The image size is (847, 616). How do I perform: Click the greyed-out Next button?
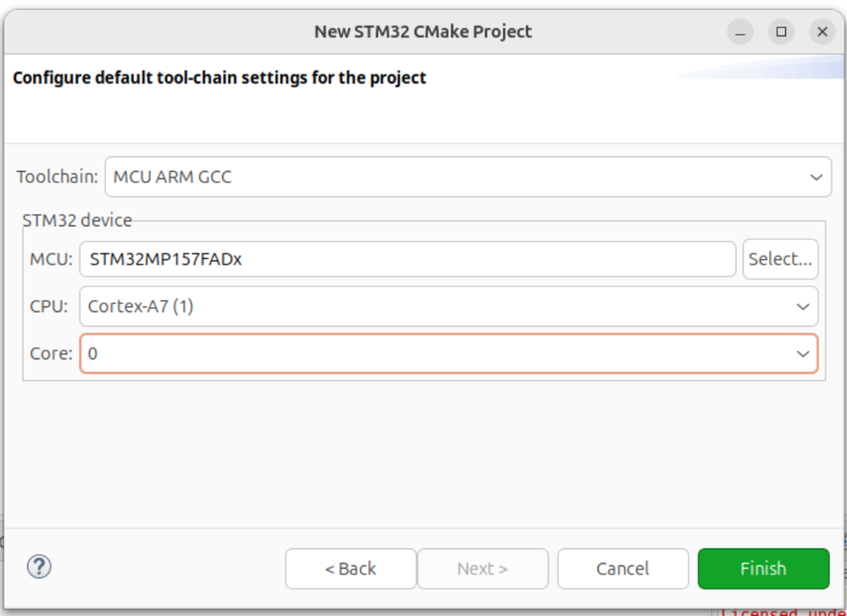pos(482,569)
